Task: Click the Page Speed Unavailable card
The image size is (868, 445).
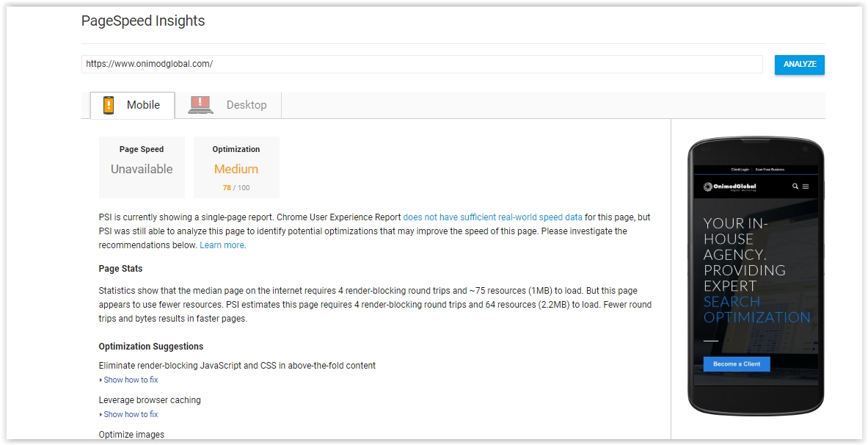Action: click(142, 167)
